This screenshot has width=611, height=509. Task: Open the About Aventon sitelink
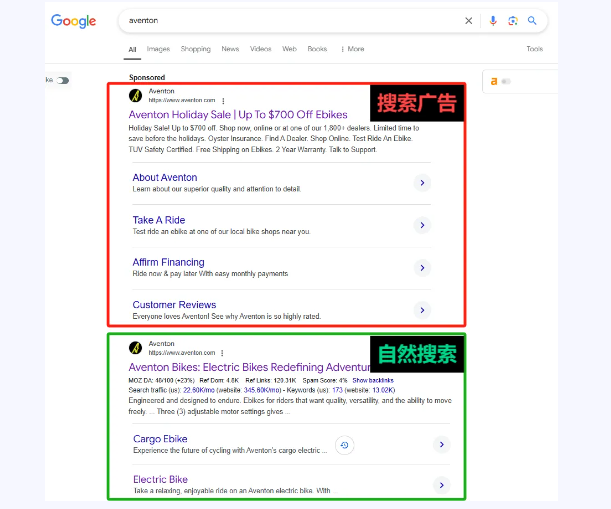pos(165,178)
